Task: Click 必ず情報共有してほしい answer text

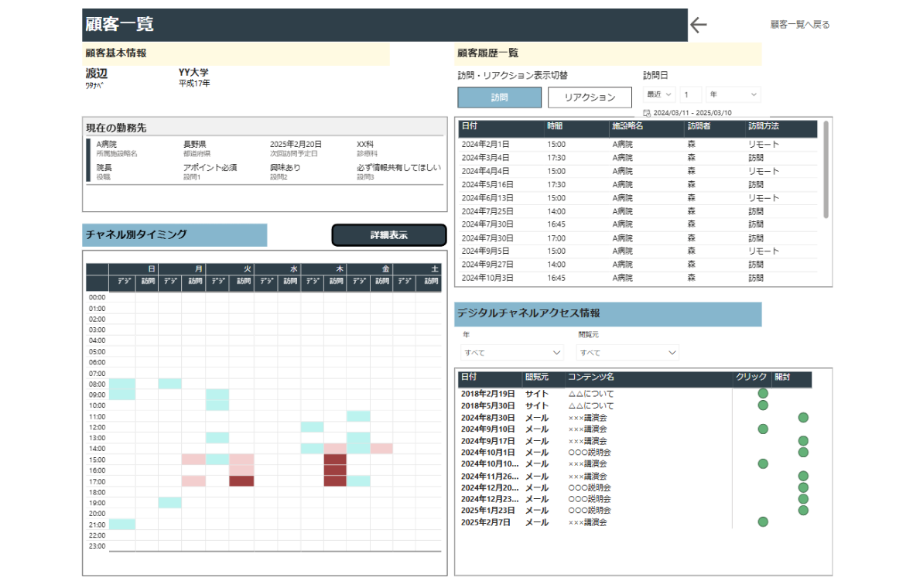Action: [398, 167]
